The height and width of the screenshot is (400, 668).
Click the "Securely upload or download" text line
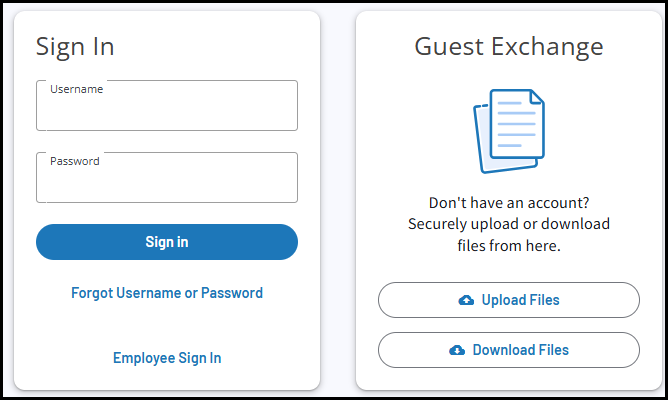508,223
